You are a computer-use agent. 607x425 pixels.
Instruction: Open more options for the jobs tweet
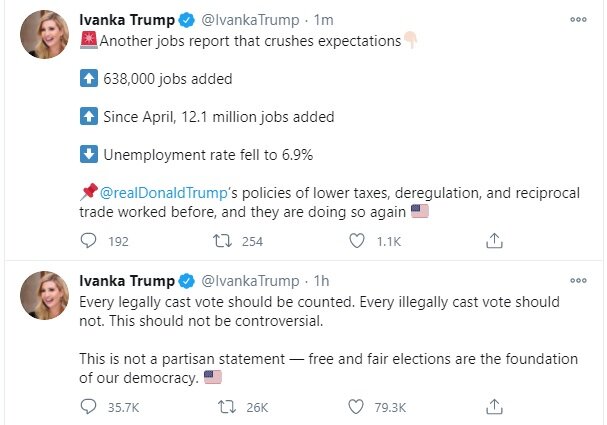coord(578,19)
